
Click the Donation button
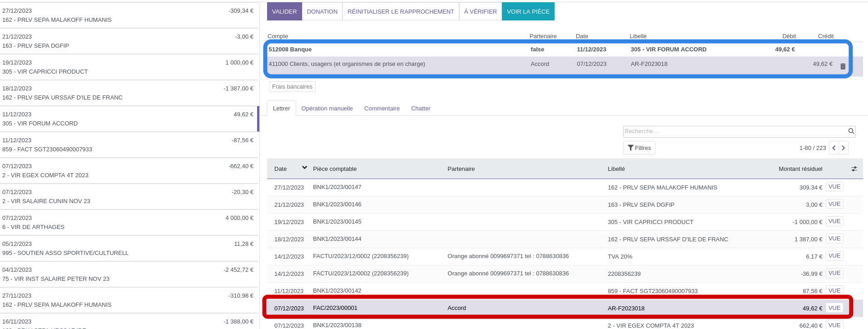click(x=322, y=11)
